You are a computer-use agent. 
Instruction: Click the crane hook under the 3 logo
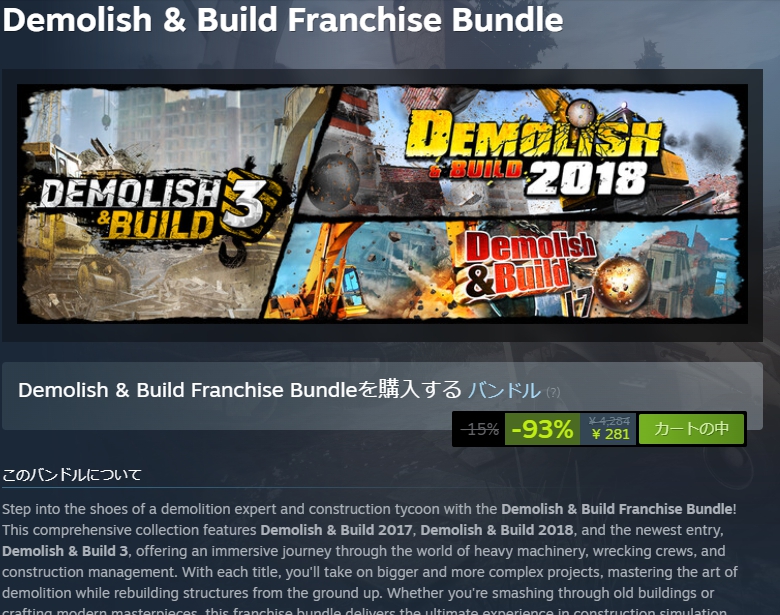click(232, 253)
